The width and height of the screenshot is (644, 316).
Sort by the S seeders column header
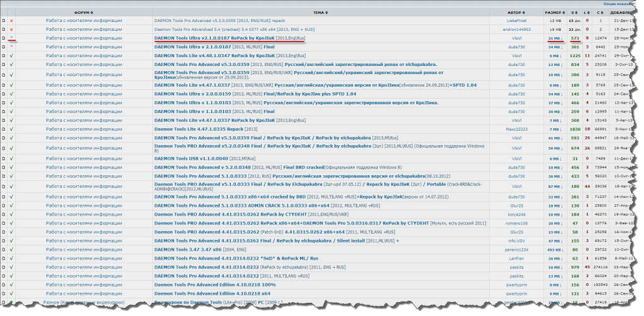[x=574, y=13]
